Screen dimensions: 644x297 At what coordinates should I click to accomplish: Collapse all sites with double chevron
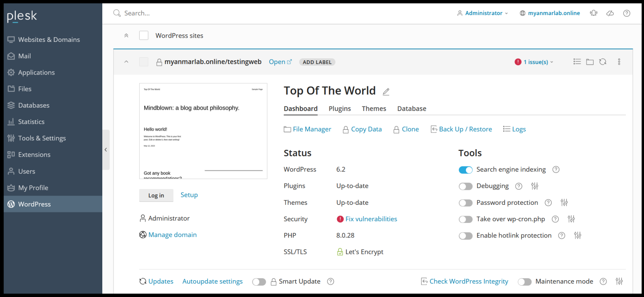pyautogui.click(x=126, y=36)
